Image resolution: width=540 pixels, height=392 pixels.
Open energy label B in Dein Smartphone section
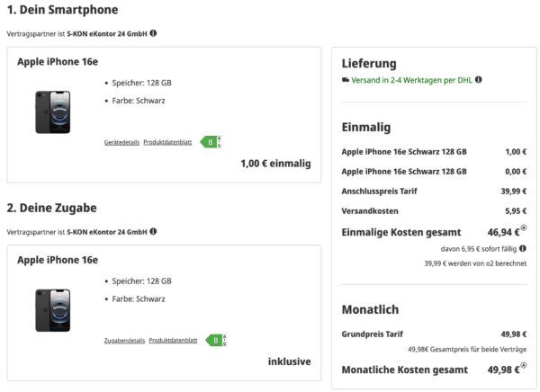coord(210,141)
